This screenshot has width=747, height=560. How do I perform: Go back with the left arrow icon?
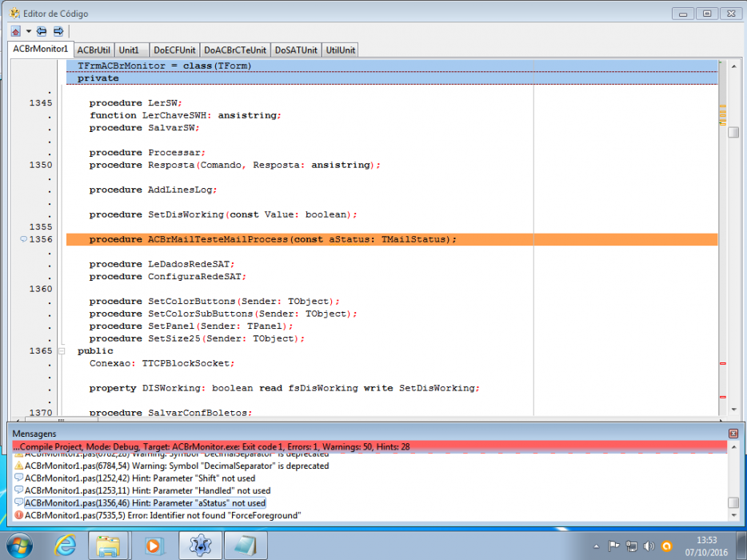pos(42,31)
